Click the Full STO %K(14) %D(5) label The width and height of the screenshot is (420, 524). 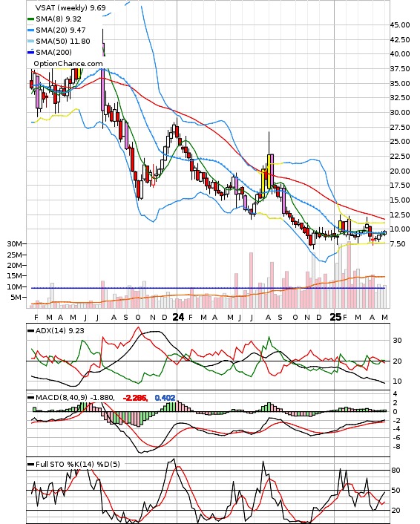[x=77, y=464]
